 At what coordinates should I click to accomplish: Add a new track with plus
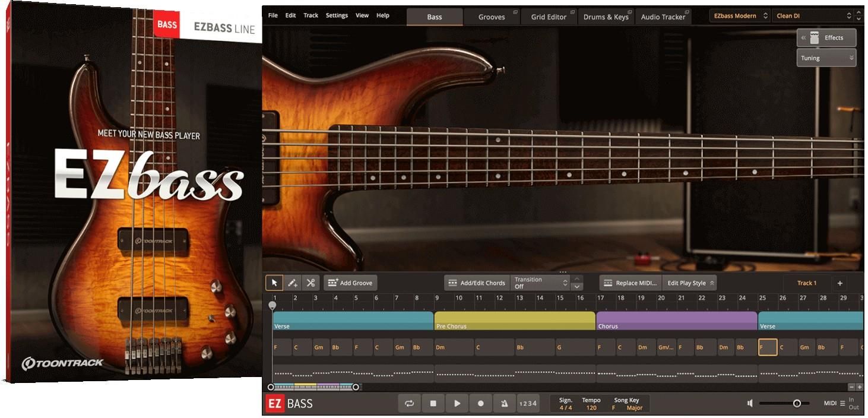840,283
